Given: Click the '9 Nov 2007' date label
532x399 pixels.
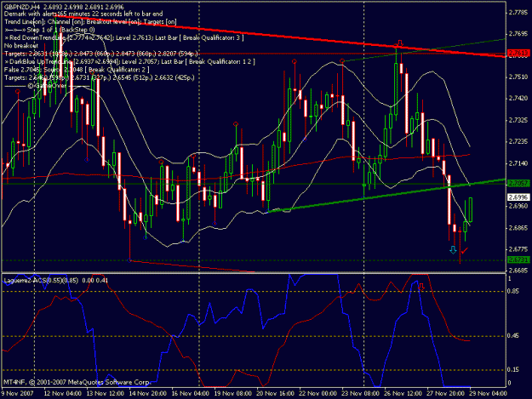Looking at the screenshot, I should click(18, 394).
